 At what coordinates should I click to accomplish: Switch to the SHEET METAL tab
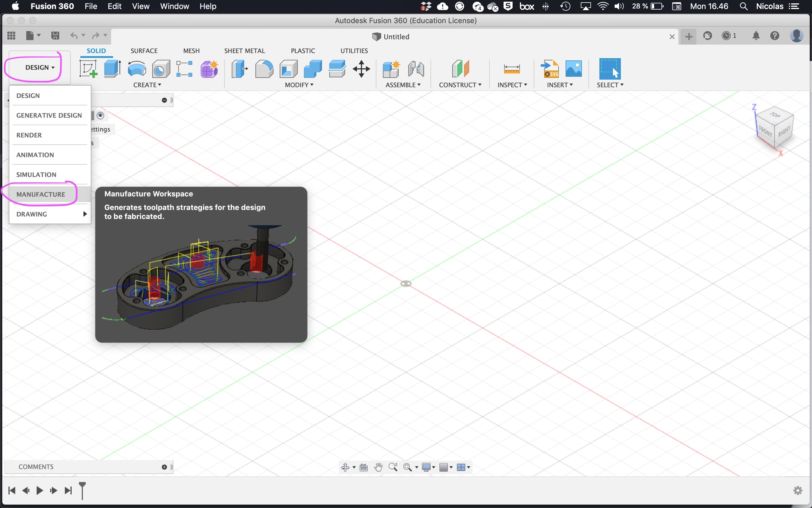(245, 51)
